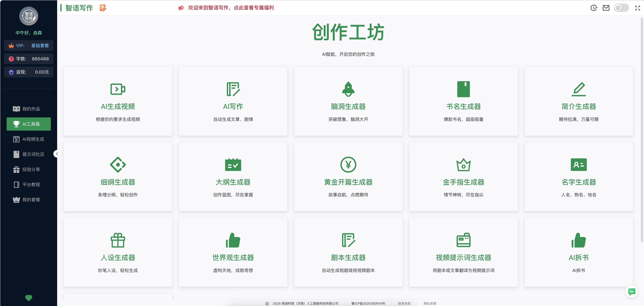This screenshot has height=306, width=644.
Task: Open the customer chat floating icon
Action: tap(632, 291)
